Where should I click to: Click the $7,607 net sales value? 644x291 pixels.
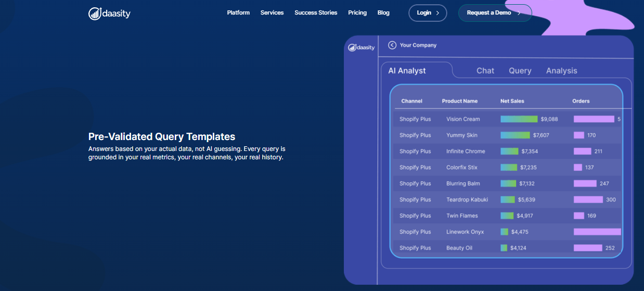(x=541, y=135)
